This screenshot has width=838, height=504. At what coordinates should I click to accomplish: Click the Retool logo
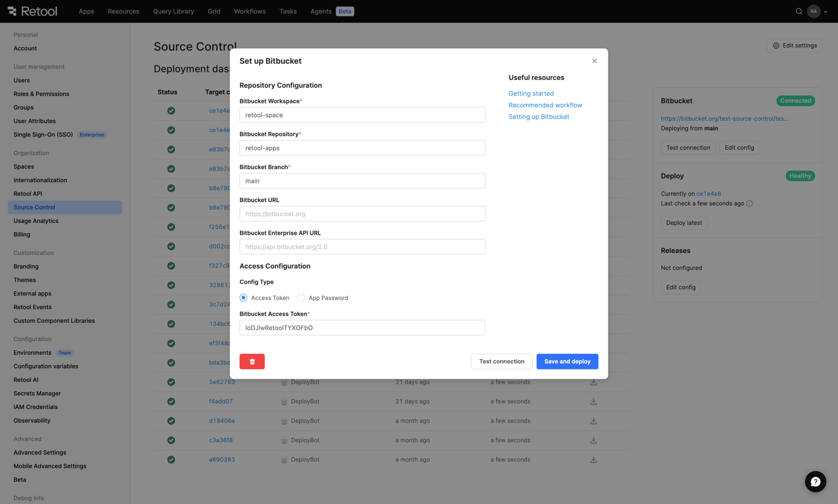point(33,11)
